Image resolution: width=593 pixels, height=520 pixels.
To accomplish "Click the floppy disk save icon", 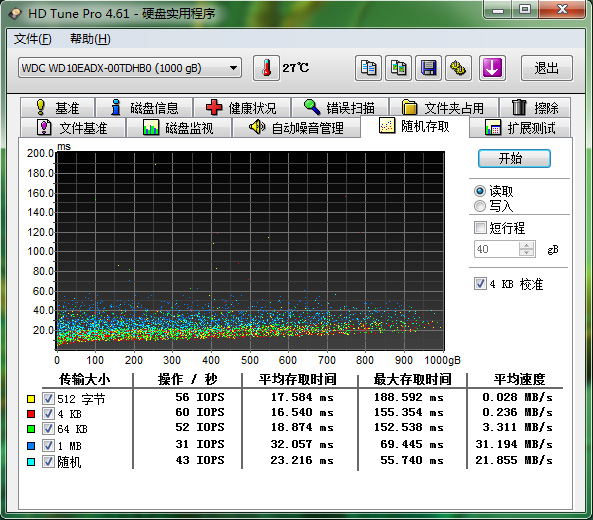I will [x=428, y=68].
